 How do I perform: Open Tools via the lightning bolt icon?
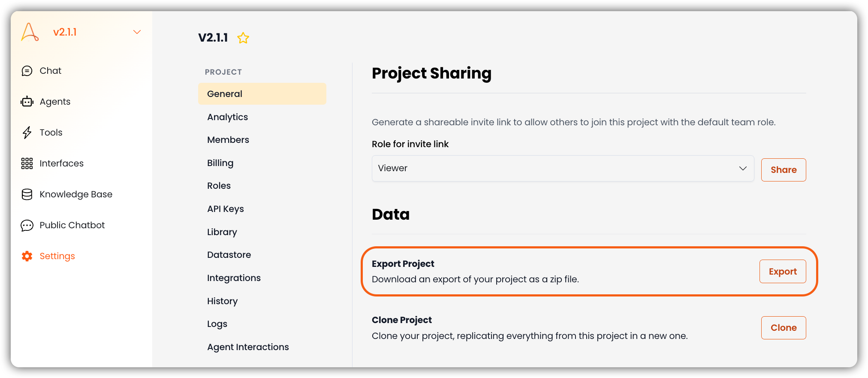[27, 133]
